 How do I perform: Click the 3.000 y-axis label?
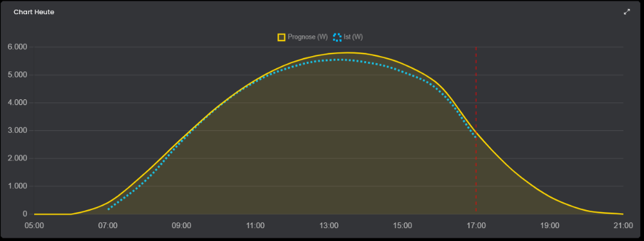pyautogui.click(x=17, y=130)
